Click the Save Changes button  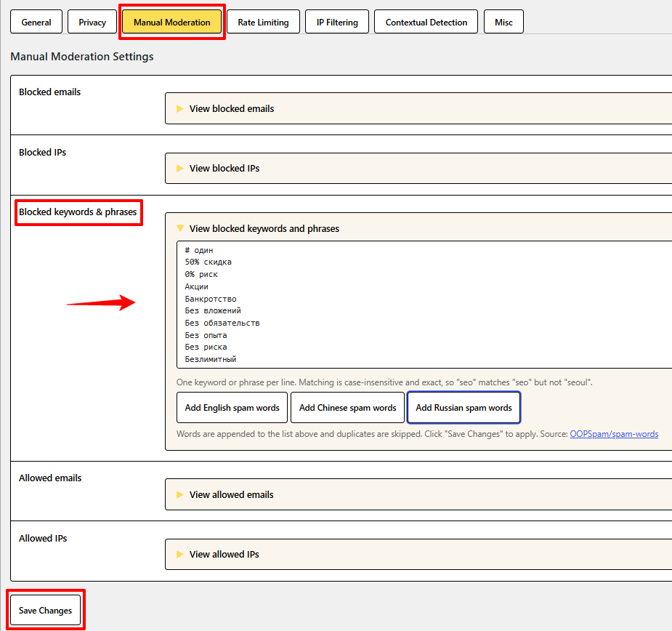[45, 610]
